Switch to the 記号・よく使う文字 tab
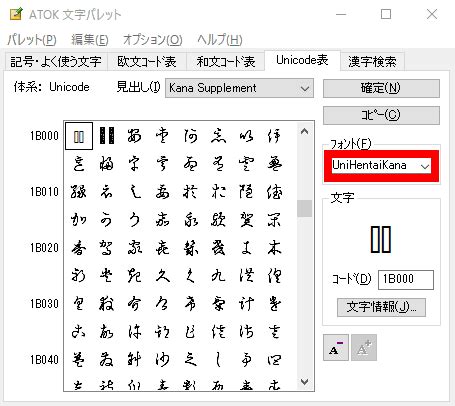This screenshot has width=455, height=406. click(56, 61)
